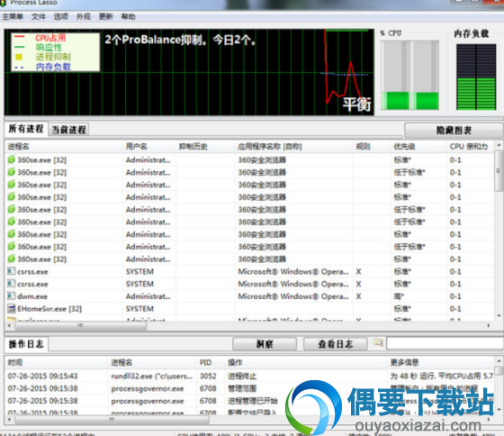Click the 进程终止 log action text
The height and width of the screenshot is (436, 504).
242,376
